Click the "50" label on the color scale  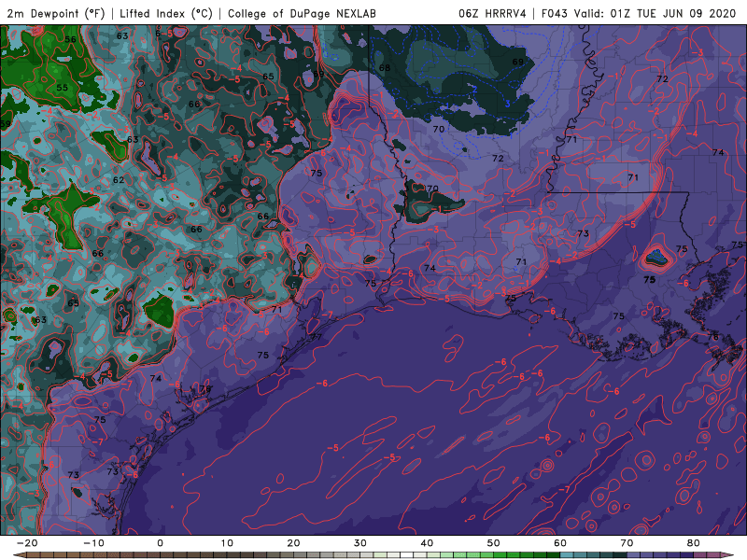tap(494, 543)
